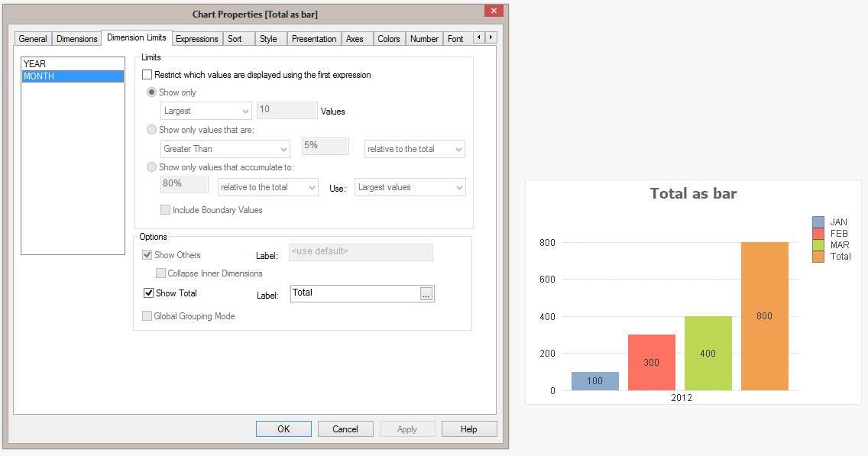Open the Total label expression editor button
This screenshot has height=456, width=868.
[426, 294]
